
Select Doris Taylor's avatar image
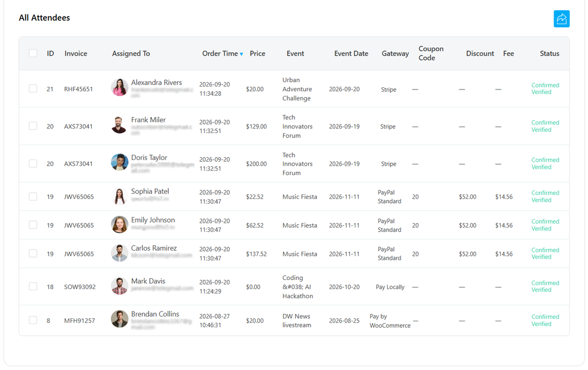click(x=119, y=162)
